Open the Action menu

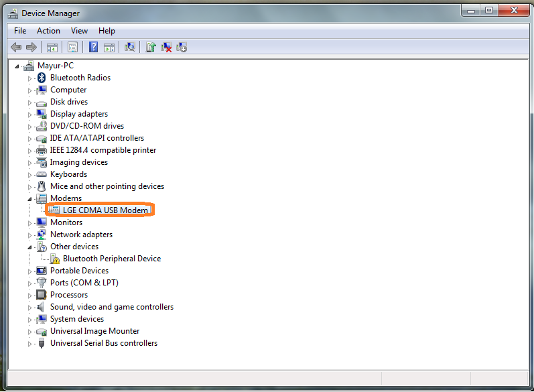[48, 31]
